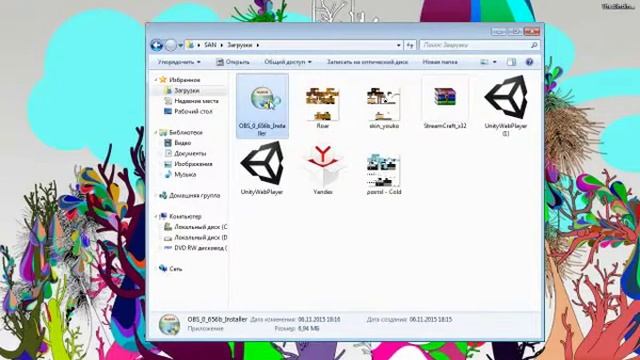Viewport: 640px width, 360px height.
Task: Click the Видео library icon
Action: tap(168, 143)
